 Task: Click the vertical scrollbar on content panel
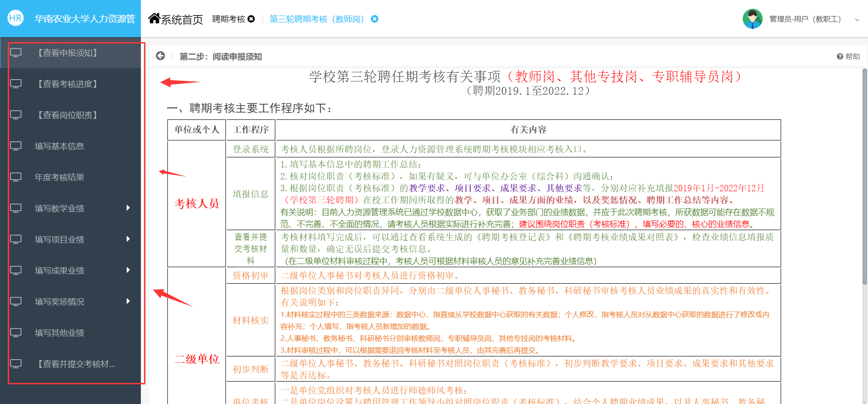coord(864,176)
